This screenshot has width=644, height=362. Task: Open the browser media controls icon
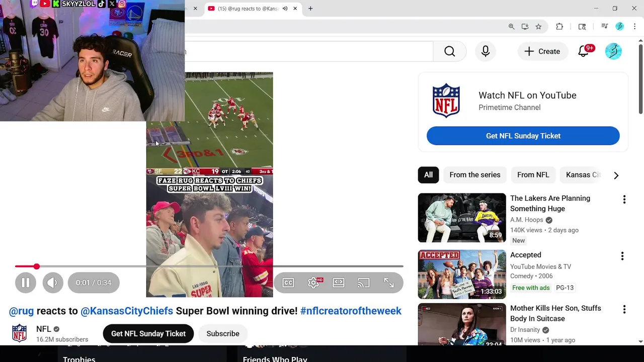coord(605,27)
